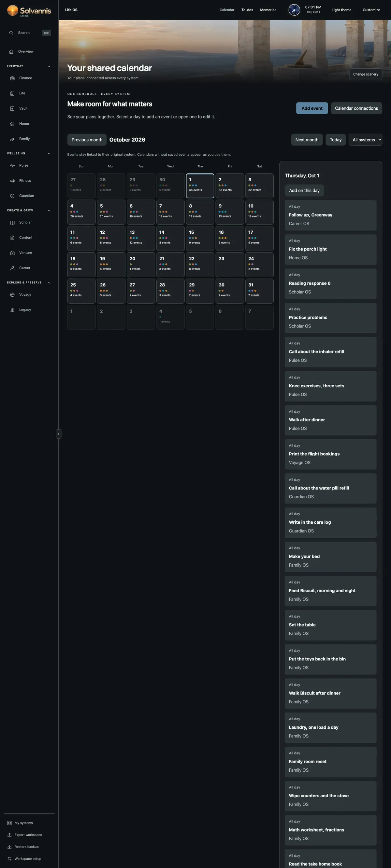Collapse the Wellbeing section

pyautogui.click(x=49, y=153)
